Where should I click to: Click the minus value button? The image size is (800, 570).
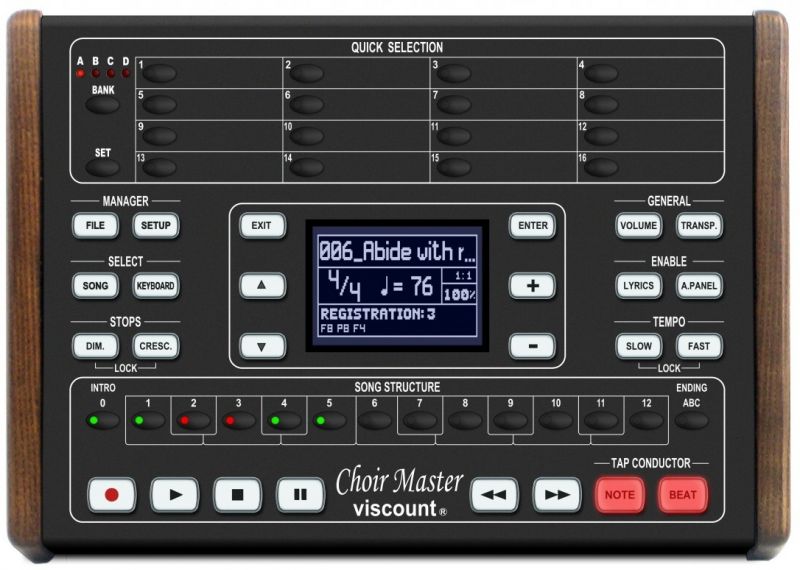532,346
